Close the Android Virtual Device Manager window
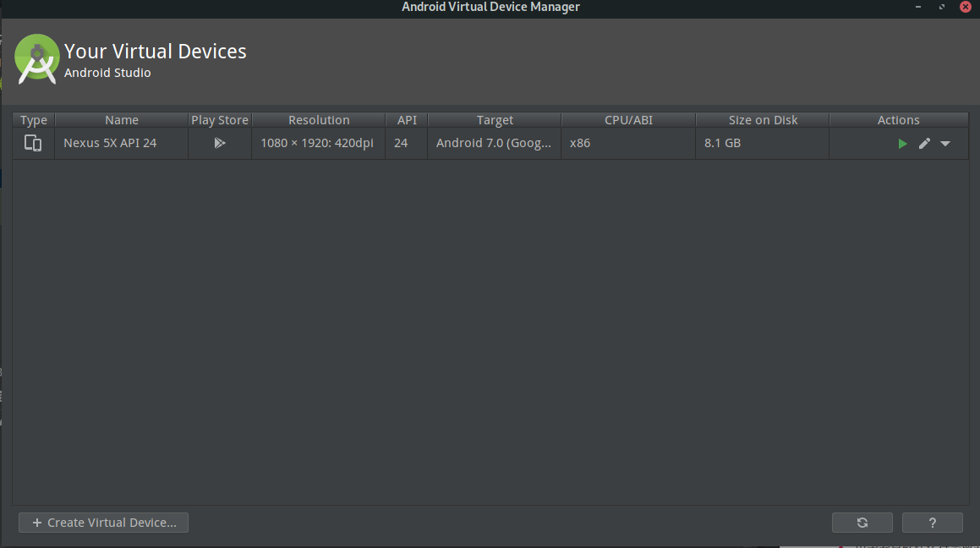Viewport: 980px width, 548px height. [x=965, y=7]
